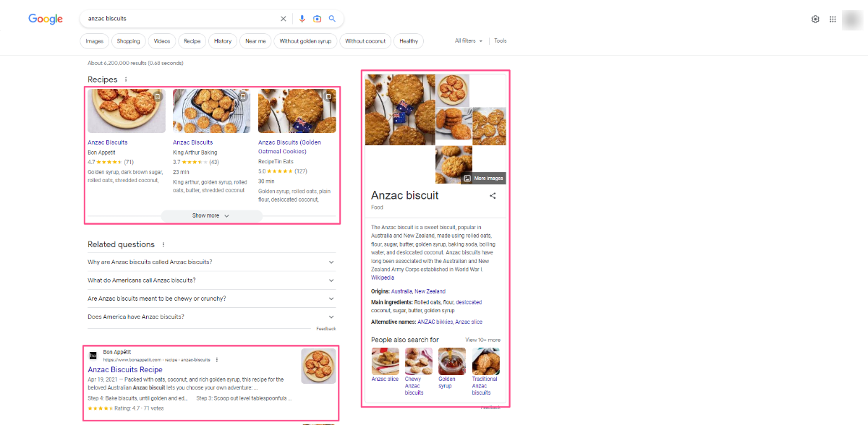The image size is (868, 425).
Task: Start voice search with microphone icon
Action: (302, 19)
